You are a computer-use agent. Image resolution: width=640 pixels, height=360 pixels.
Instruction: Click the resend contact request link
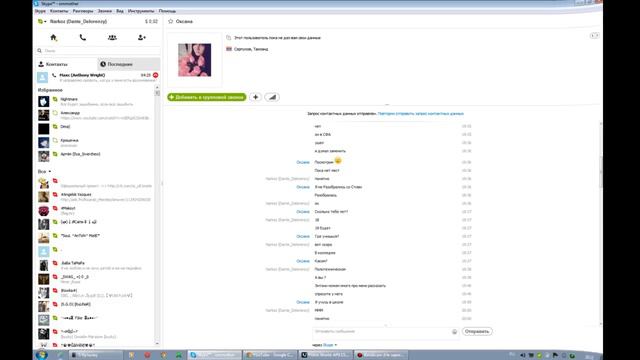[x=421, y=113]
